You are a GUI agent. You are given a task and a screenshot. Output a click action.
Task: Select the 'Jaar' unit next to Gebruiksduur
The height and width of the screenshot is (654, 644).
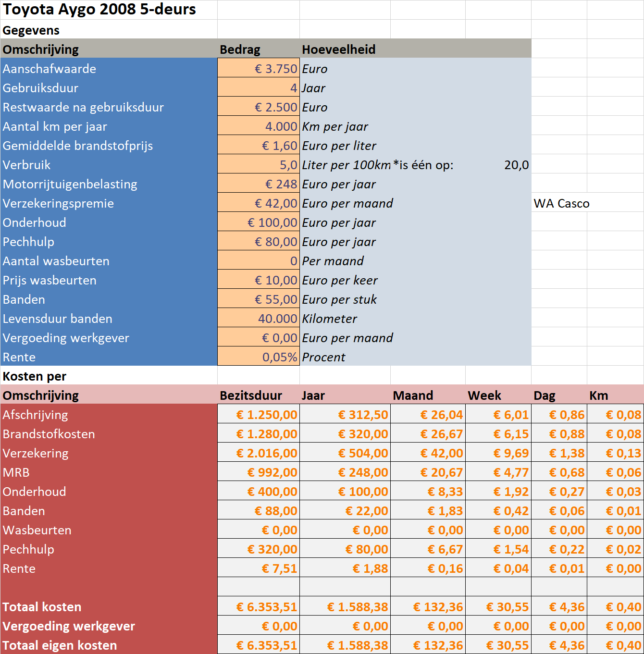pyautogui.click(x=345, y=87)
